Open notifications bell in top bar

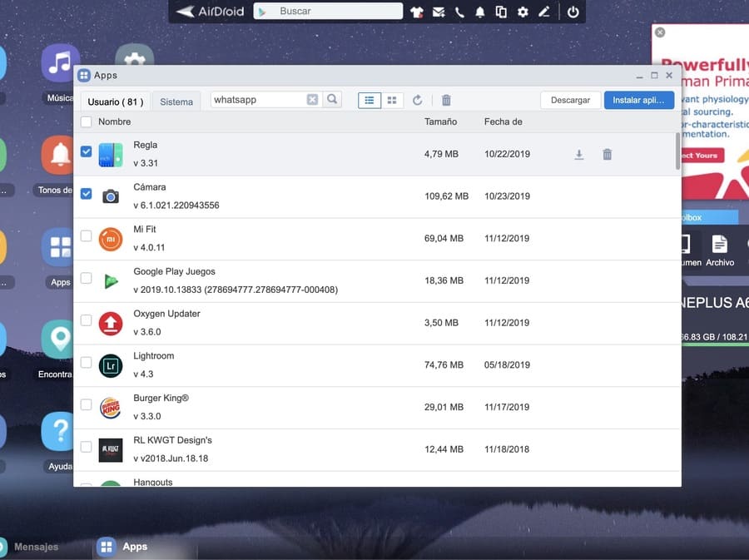pyautogui.click(x=480, y=12)
